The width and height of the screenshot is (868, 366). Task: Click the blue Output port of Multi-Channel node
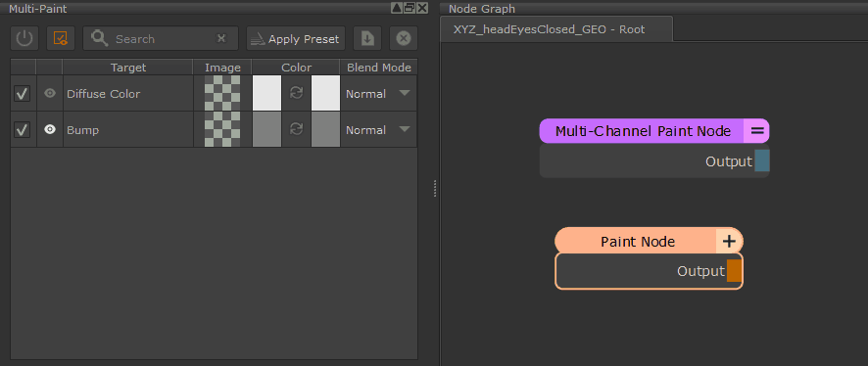762,160
